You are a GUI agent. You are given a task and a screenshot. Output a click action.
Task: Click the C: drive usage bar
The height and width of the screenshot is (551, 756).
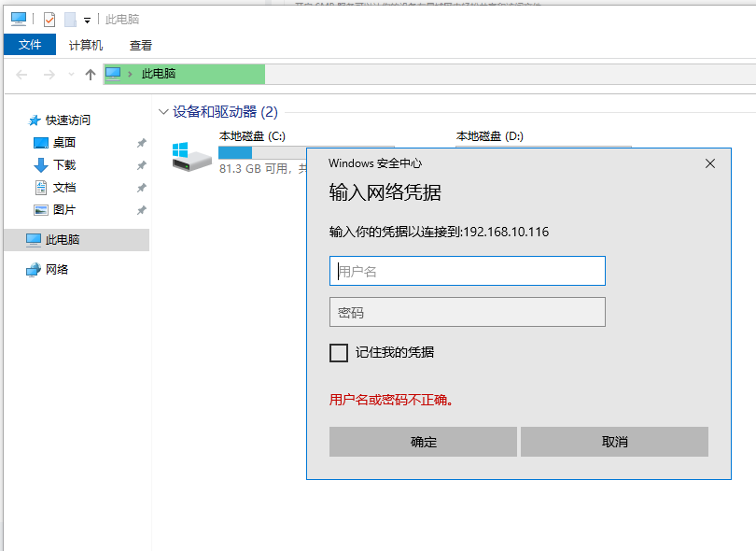(262, 153)
